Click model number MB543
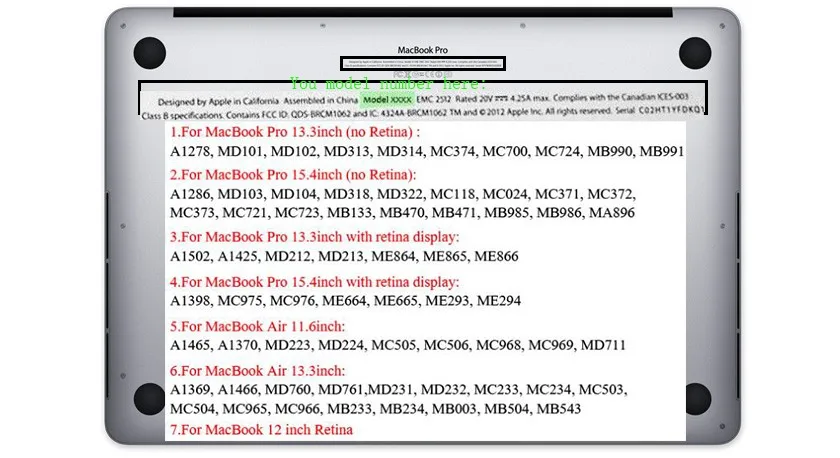This screenshot has height=458, width=840. click(x=559, y=409)
